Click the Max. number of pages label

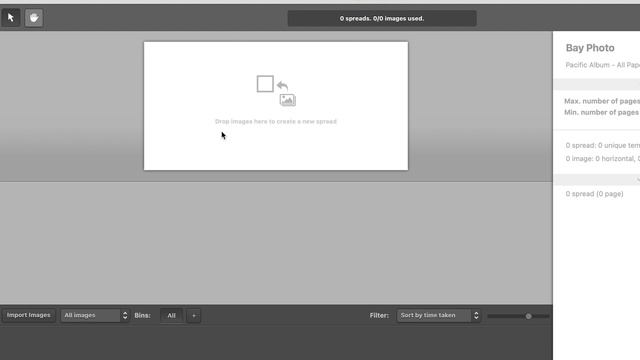point(602,101)
